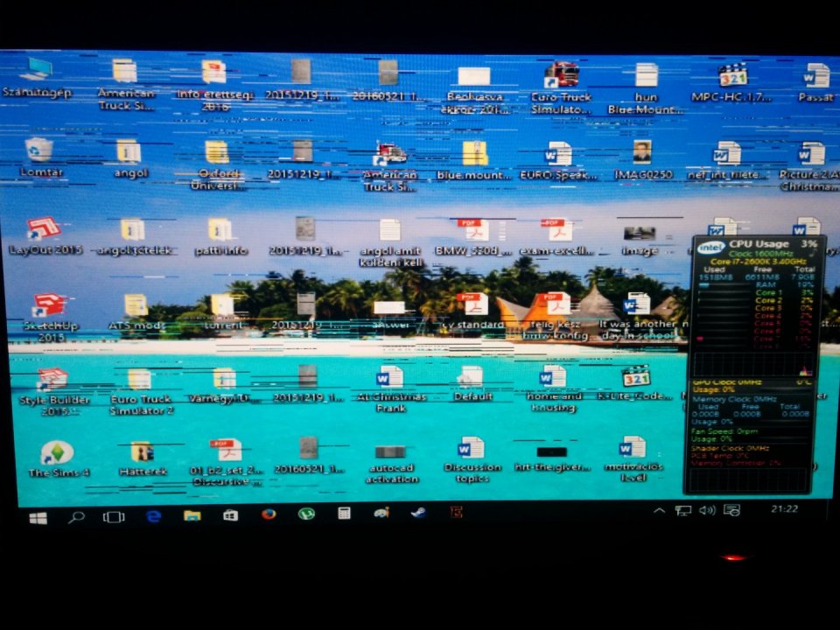Launch Microsoft Edge from taskbar
The width and height of the screenshot is (840, 630).
154,516
